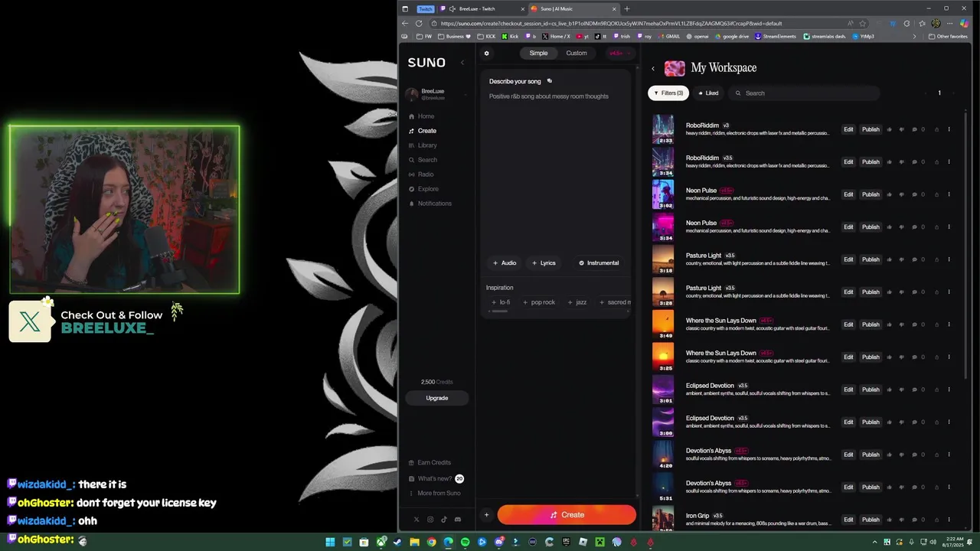Edit the 2:33 RoboRiddim v3 song

click(848, 129)
